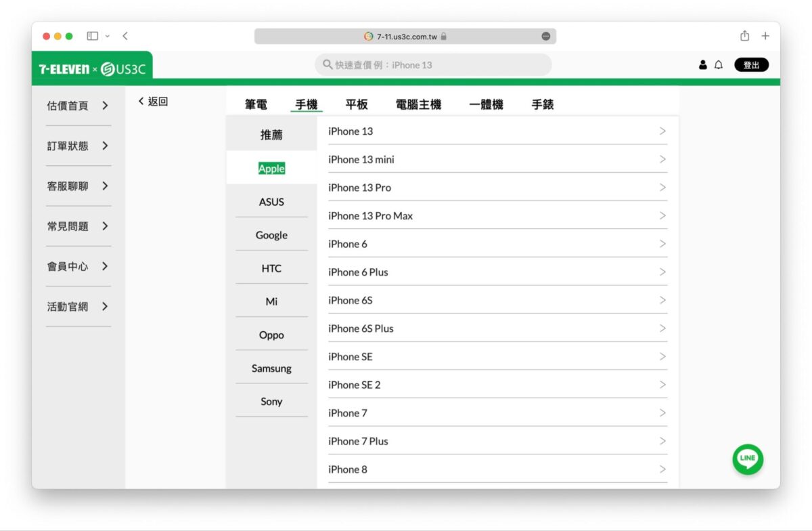Click the Safari share icon

point(744,35)
